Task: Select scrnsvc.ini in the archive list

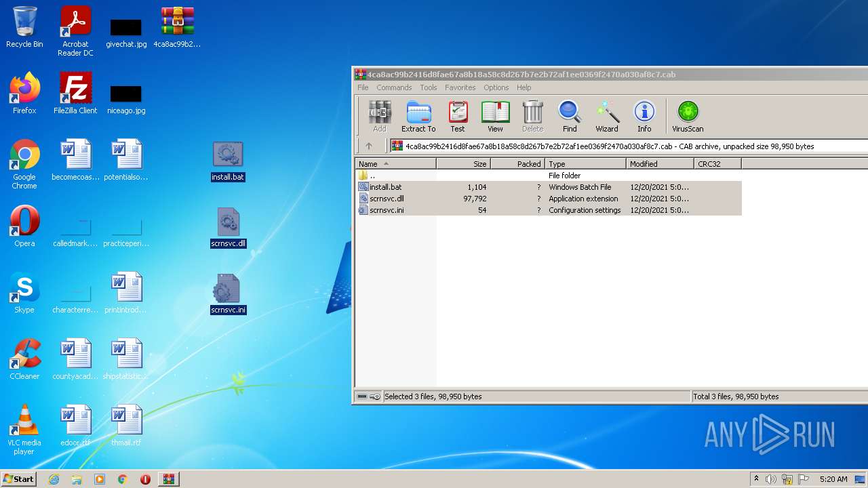Action: tap(549, 210)
